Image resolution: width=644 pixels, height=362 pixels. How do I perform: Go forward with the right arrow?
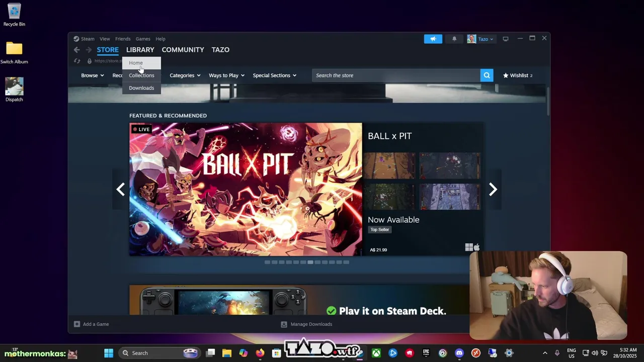point(89,50)
